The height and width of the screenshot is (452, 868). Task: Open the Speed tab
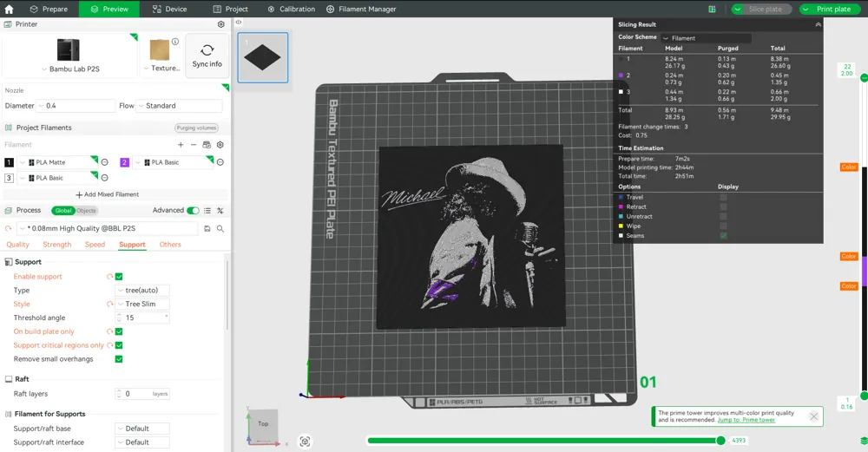coord(95,245)
